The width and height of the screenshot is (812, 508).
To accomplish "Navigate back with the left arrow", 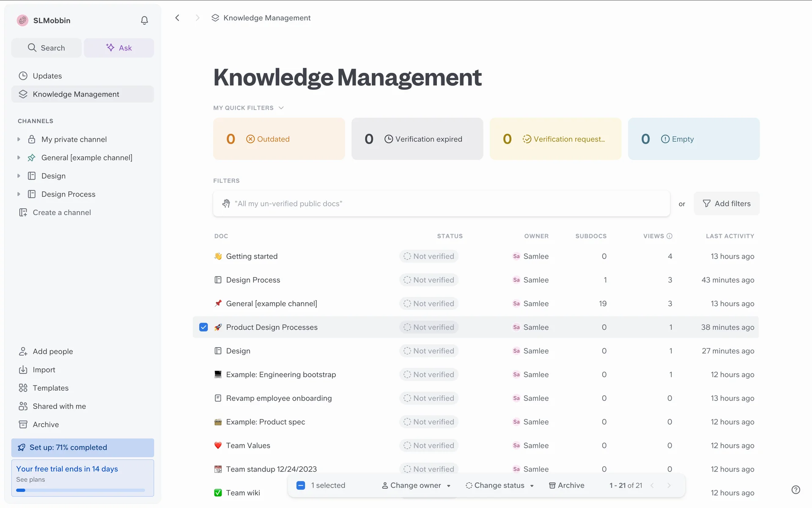I will point(178,18).
